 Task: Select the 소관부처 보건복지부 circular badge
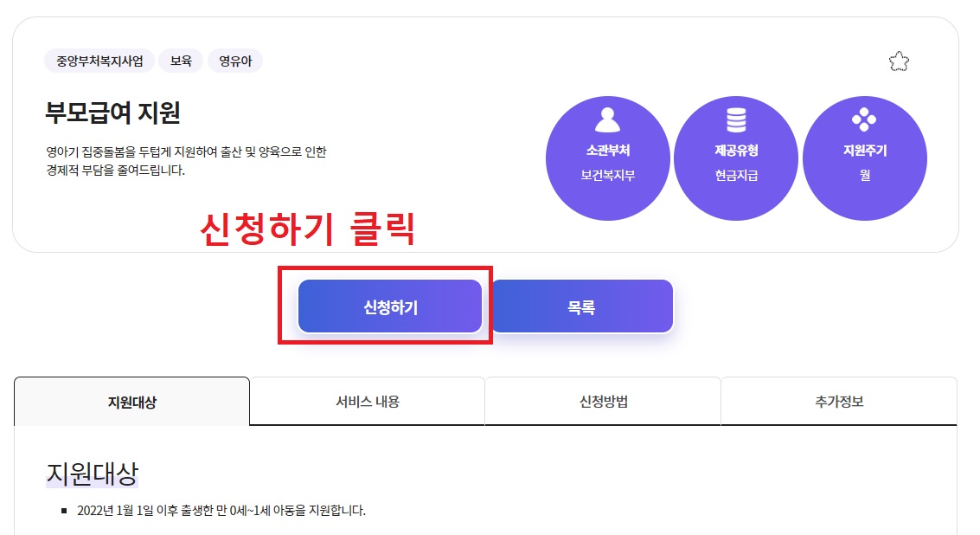(x=608, y=157)
